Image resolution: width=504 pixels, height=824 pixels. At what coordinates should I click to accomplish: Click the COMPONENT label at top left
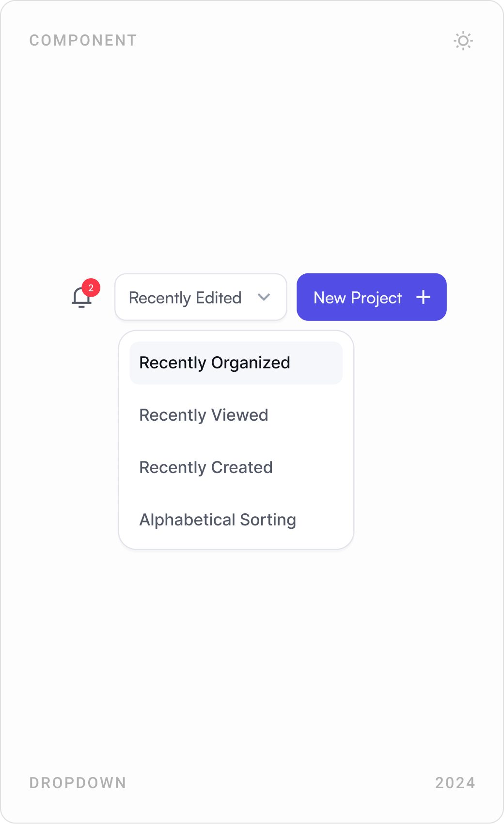[x=82, y=40]
